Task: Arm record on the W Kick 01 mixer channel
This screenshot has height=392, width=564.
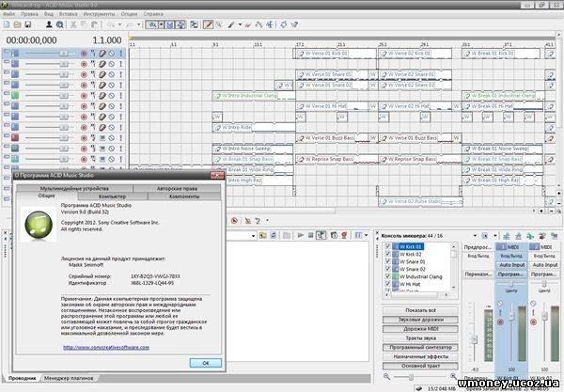Action: [x=500, y=321]
